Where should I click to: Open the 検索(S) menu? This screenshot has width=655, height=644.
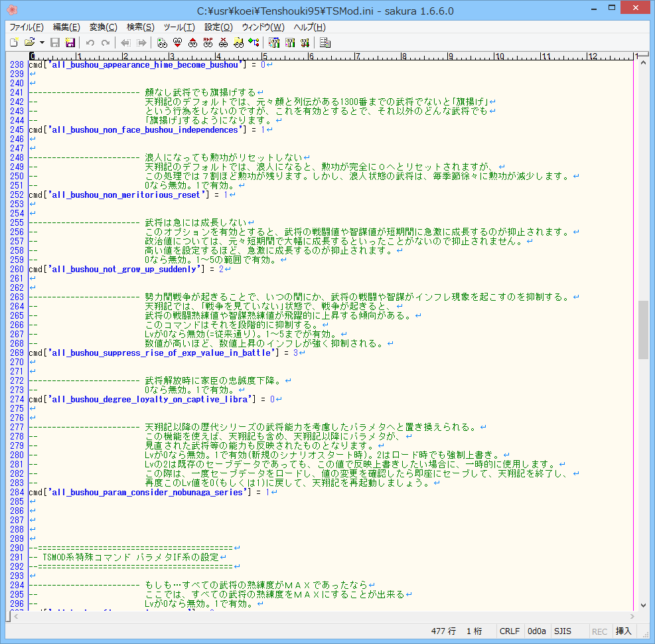pos(140,27)
